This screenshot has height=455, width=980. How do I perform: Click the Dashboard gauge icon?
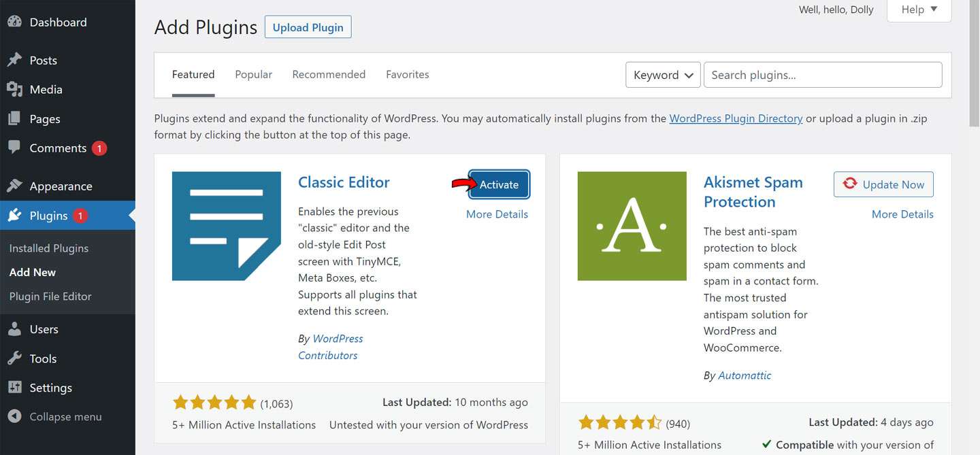tap(15, 22)
